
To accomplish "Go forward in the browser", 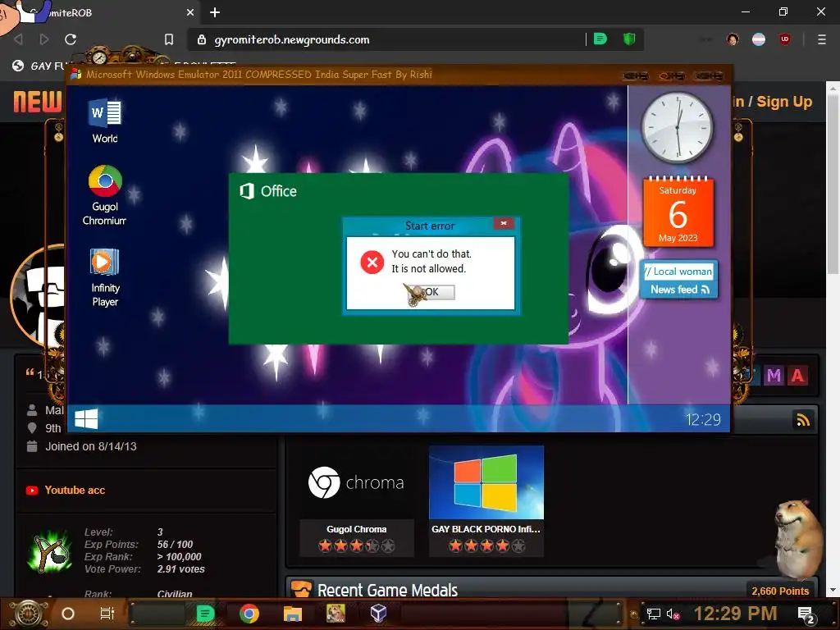I will (44, 39).
